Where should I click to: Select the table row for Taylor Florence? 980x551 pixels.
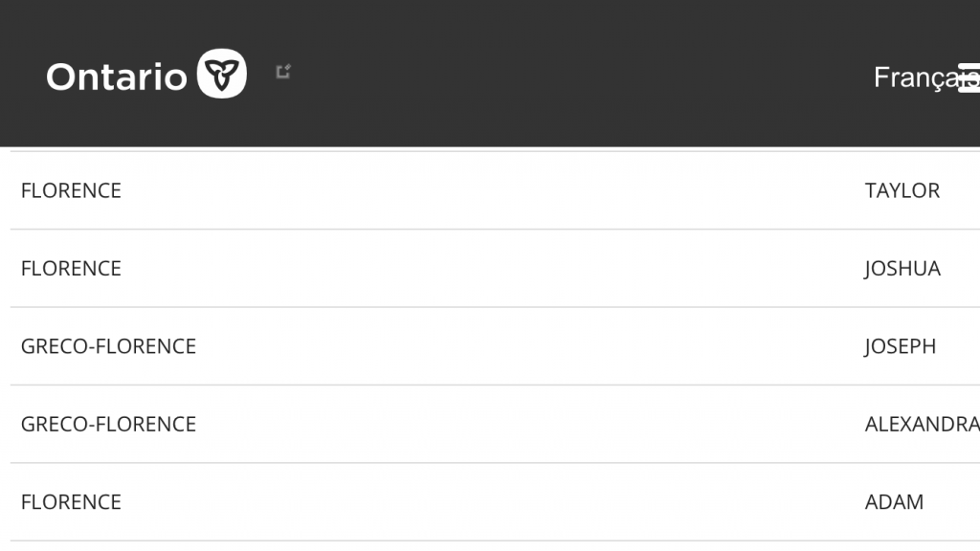click(479, 190)
